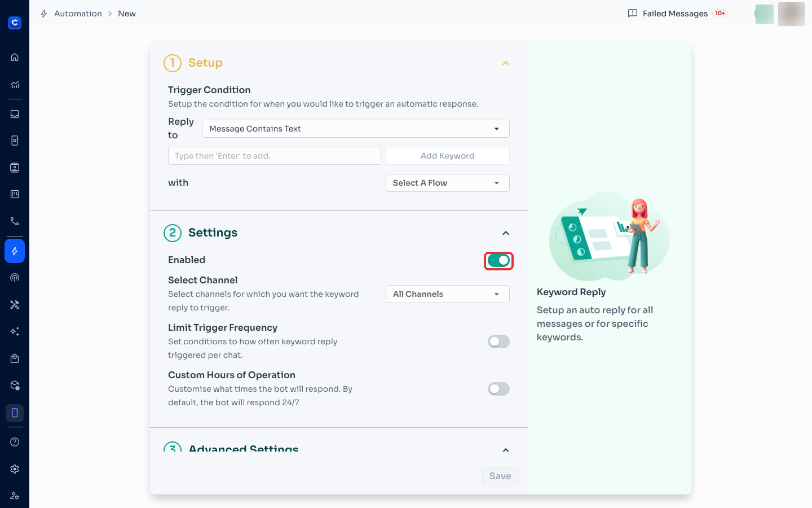The image size is (812, 508).
Task: Go to Automation breadcrumb
Action: pyautogui.click(x=78, y=14)
